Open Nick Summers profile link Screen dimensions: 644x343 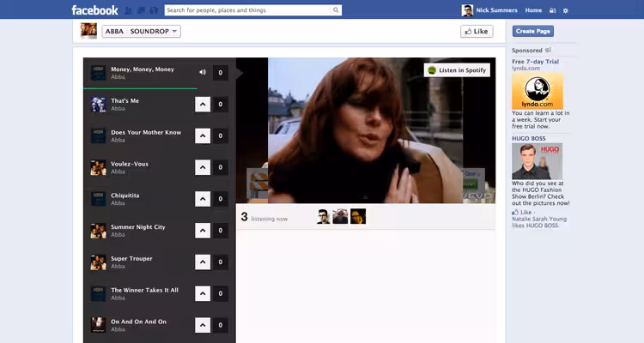[x=496, y=10]
